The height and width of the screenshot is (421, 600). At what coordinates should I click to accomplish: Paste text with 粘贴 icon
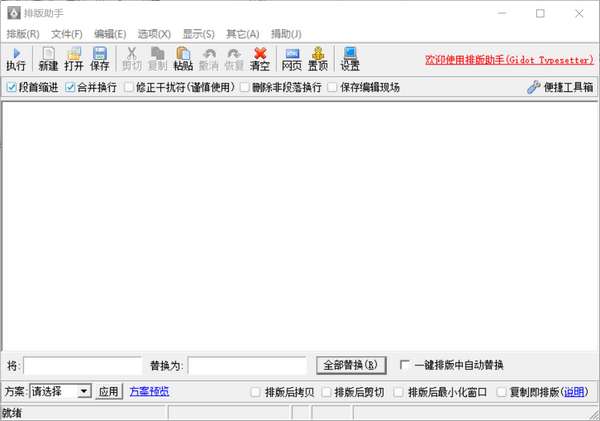point(183,59)
